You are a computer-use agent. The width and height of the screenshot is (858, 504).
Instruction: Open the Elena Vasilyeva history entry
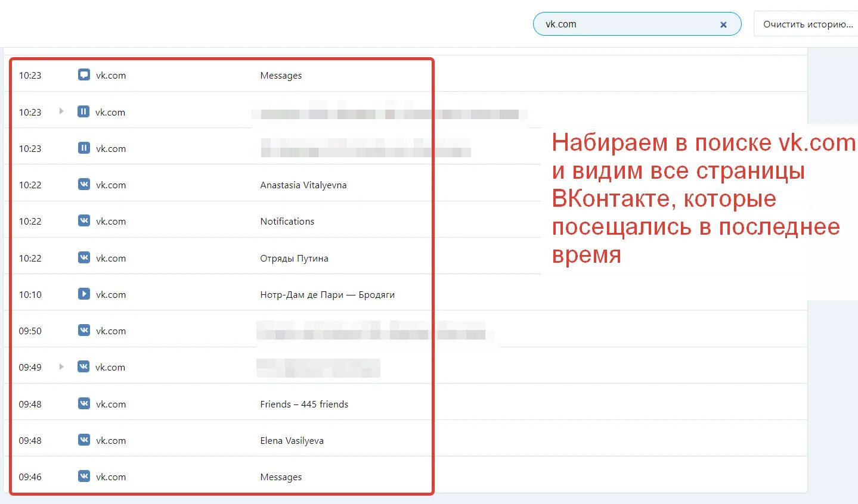click(x=292, y=440)
